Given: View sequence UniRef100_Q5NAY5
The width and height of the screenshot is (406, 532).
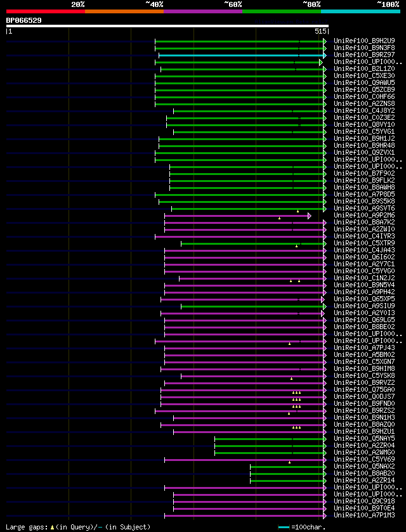Looking at the screenshot, I should tap(364, 439).
